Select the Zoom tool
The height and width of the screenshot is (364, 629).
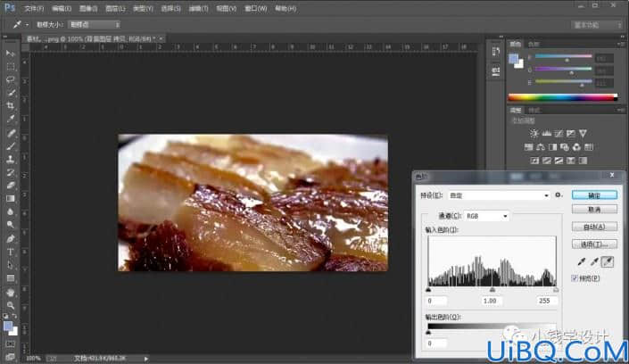(11, 305)
